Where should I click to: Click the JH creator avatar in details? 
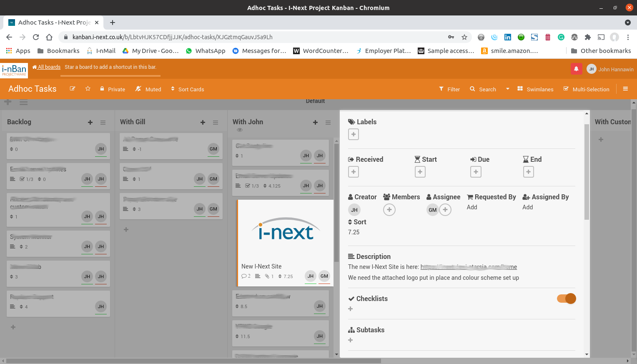(354, 210)
